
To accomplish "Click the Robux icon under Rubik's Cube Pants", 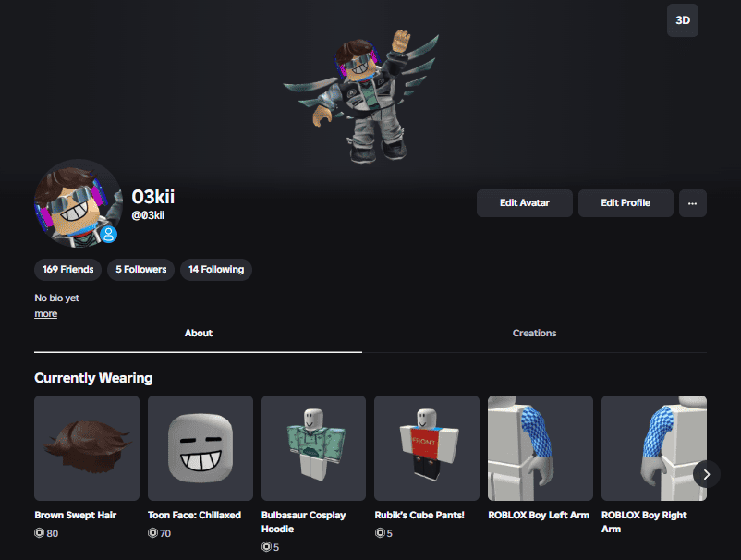I will pyautogui.click(x=380, y=533).
